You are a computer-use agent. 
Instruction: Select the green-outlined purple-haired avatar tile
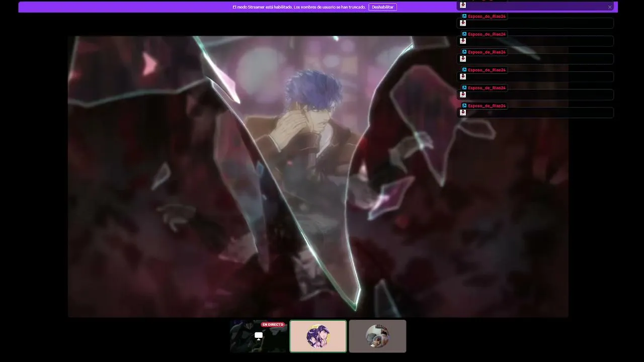click(318, 336)
